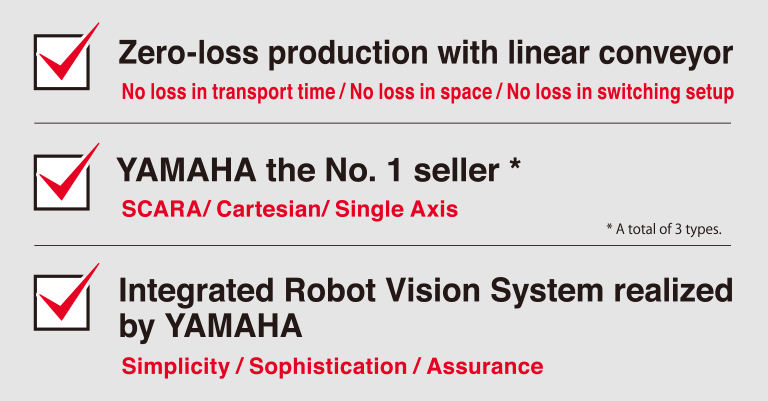Select the red 'Assurance' label
Image resolution: width=768 pixels, height=401 pixels.
click(485, 367)
